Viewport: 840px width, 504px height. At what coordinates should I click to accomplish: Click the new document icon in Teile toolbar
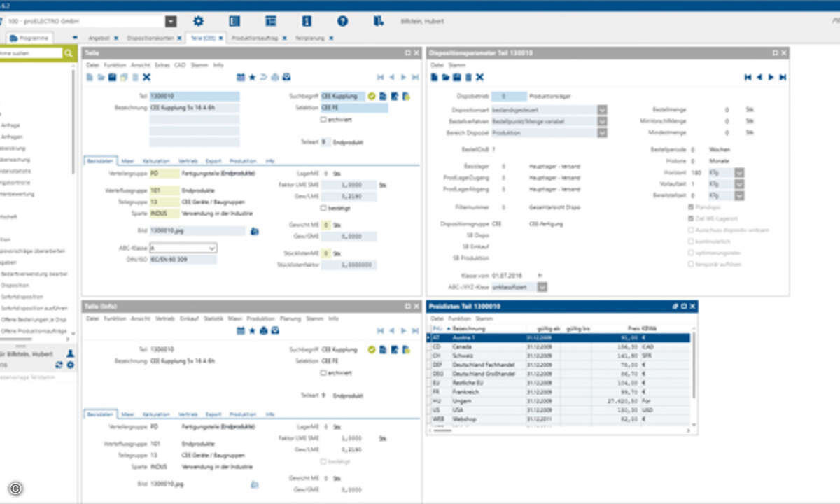pyautogui.click(x=90, y=77)
